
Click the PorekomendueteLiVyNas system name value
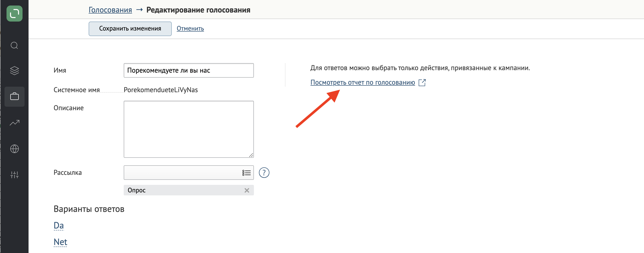click(x=161, y=90)
